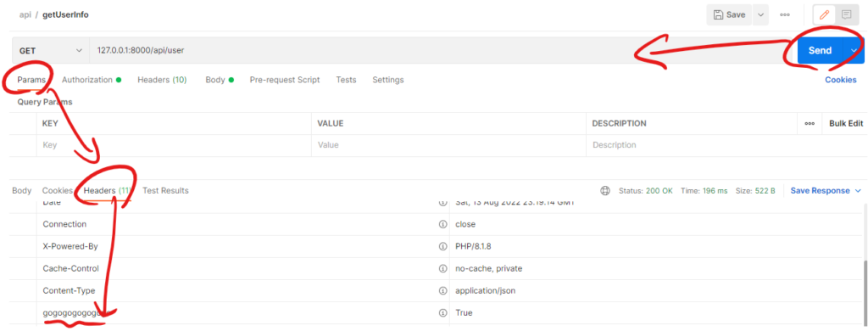Viewport: 868px width, 331px height.
Task: Click the getUserInfo request name
Action: coord(65,15)
